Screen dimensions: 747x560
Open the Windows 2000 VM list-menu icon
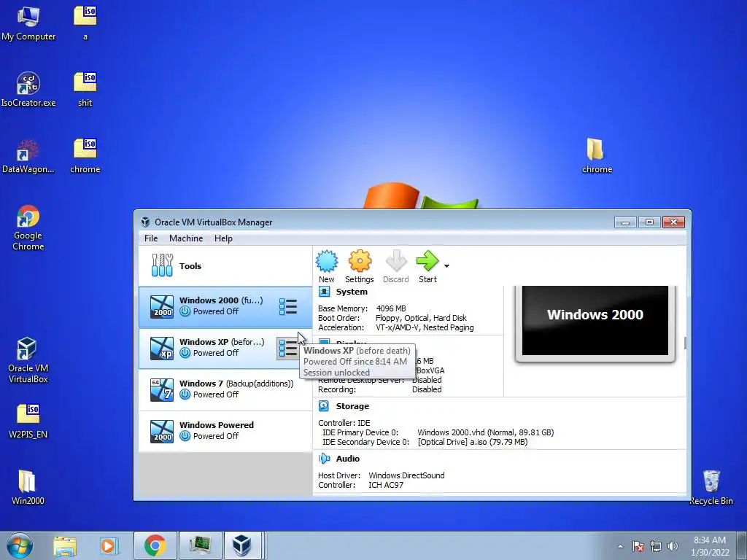tap(288, 307)
